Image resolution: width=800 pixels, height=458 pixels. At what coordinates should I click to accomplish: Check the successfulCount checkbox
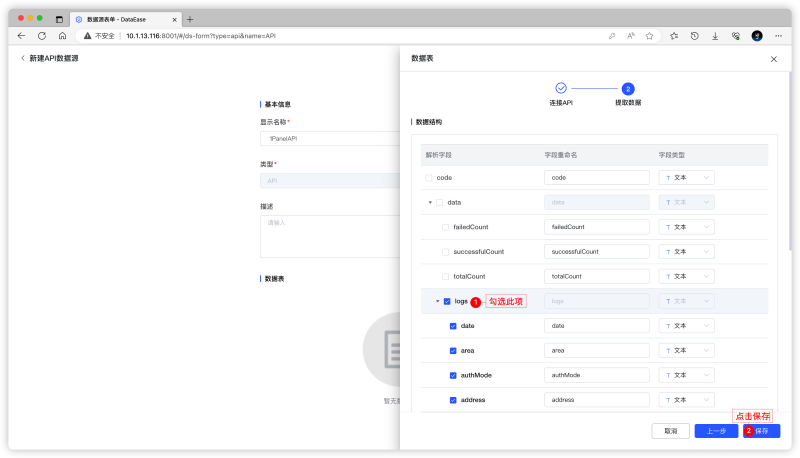[445, 252]
